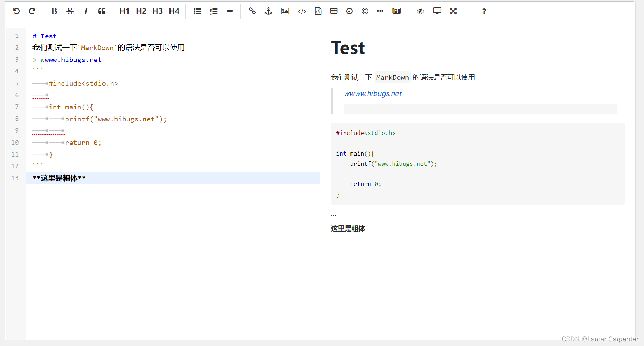The image size is (644, 346).
Task: Insert an anchor reference link
Action: [x=268, y=11]
